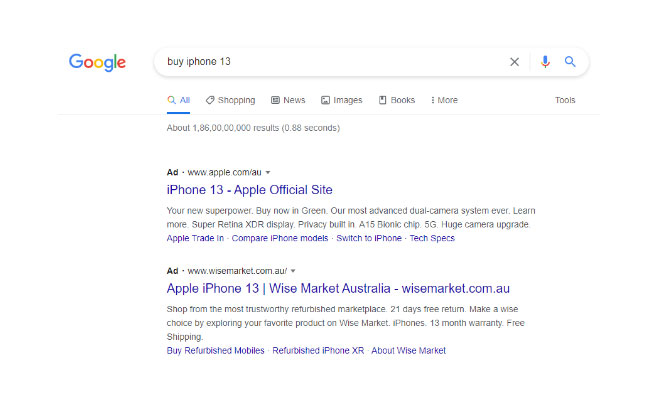Start voice search with microphone icon
The height and width of the screenshot is (413, 665).
(545, 62)
